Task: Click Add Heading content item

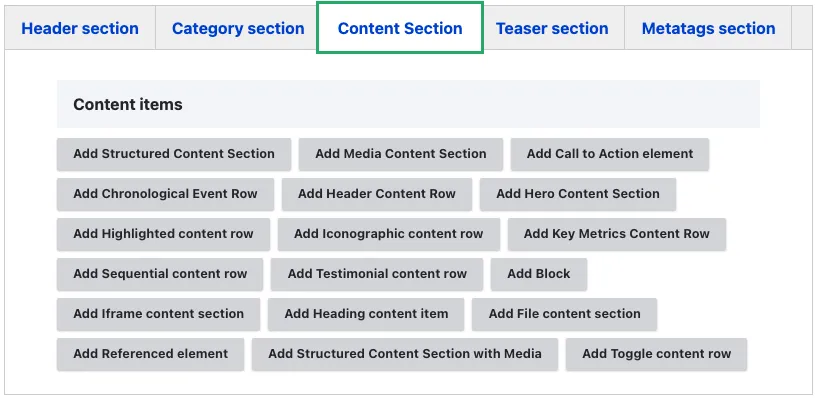Action: coord(366,314)
